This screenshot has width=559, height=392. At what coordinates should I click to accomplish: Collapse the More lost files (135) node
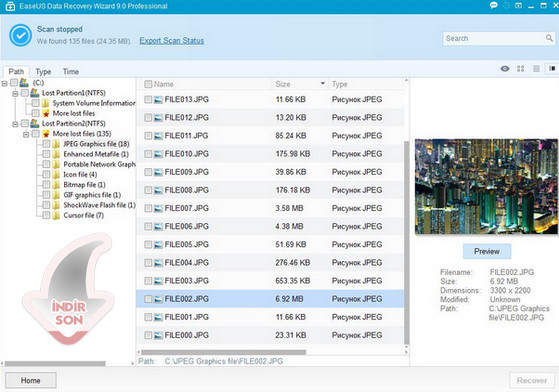pyautogui.click(x=26, y=135)
